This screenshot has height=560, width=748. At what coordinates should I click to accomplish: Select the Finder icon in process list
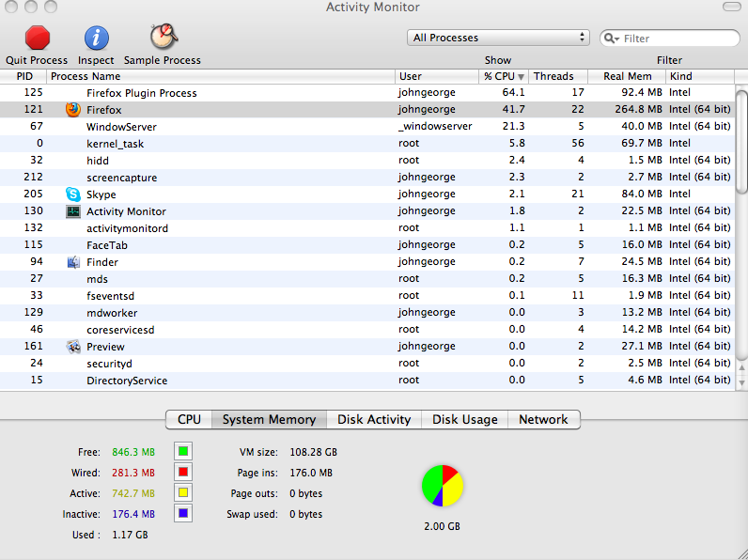(73, 262)
